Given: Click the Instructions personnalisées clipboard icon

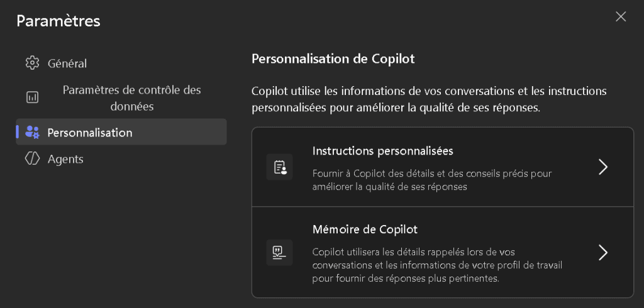Looking at the screenshot, I should point(279,167).
